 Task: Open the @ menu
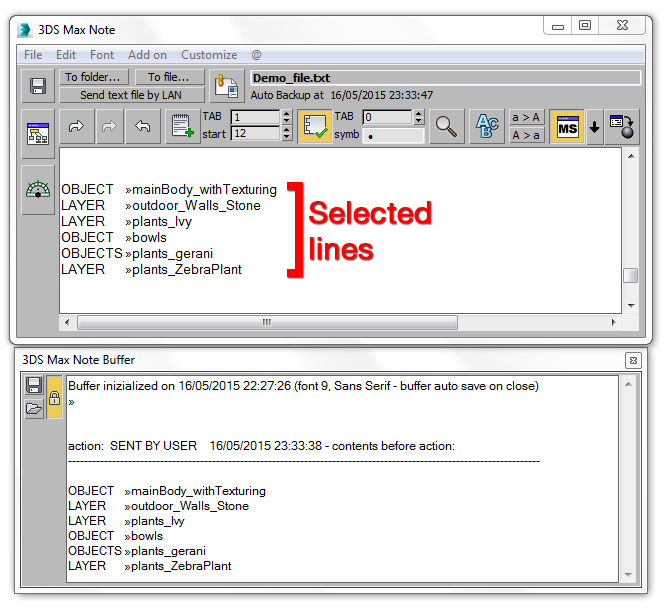[256, 55]
